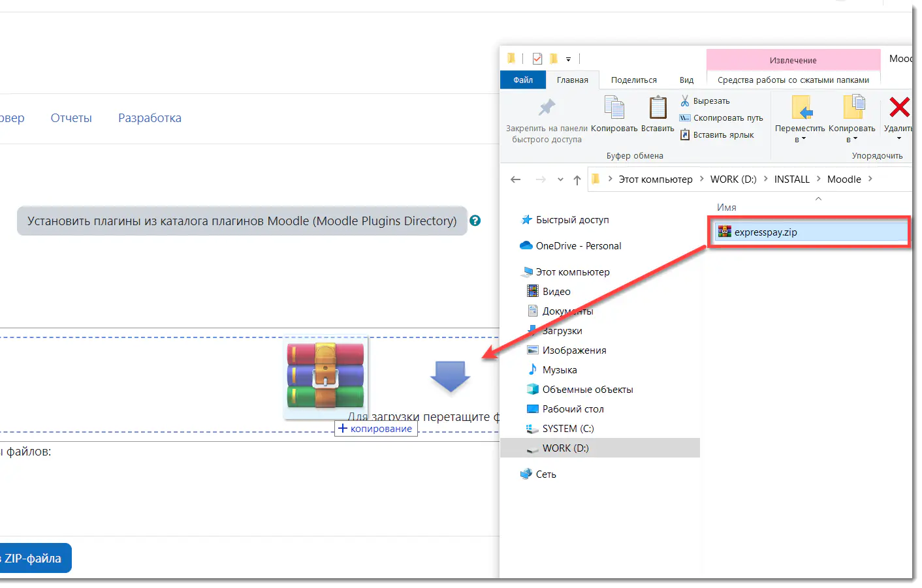This screenshot has width=922, height=588.
Task: Toggle the properties checkmark in title bar
Action: point(537,59)
